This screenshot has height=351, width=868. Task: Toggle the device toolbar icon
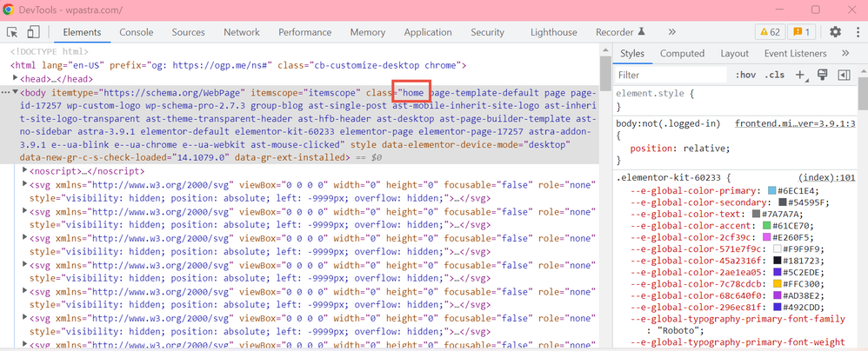coord(33,32)
